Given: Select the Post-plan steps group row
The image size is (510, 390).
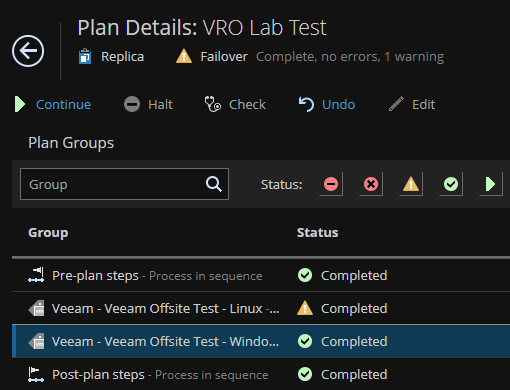Looking at the screenshot, I should coord(261,374).
